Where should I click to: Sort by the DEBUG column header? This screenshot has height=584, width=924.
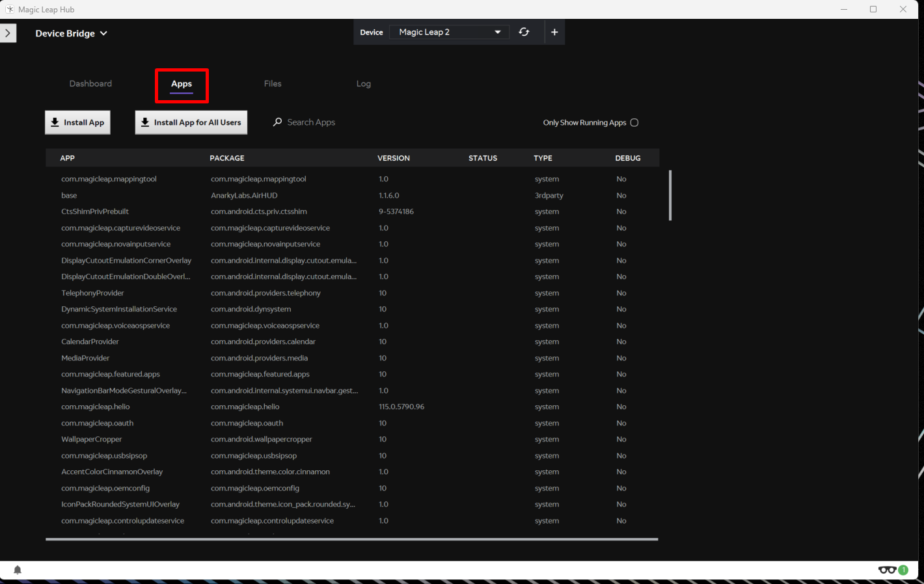point(628,158)
